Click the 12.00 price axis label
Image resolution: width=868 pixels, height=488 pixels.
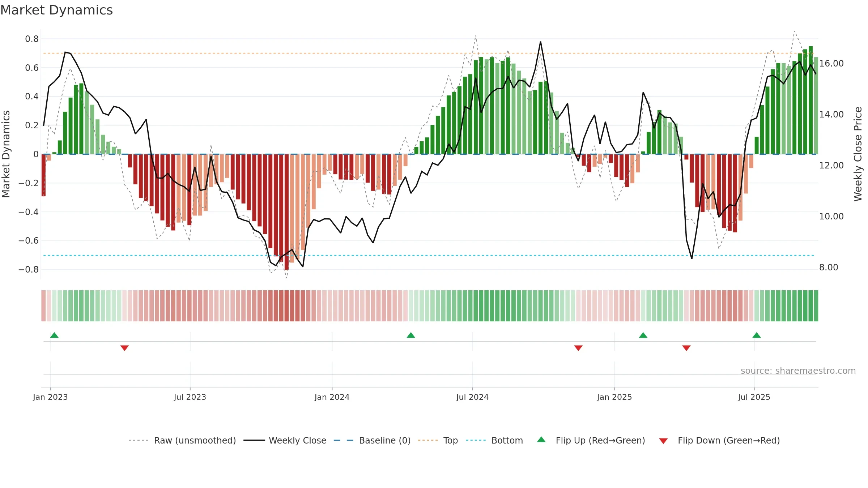tap(831, 166)
